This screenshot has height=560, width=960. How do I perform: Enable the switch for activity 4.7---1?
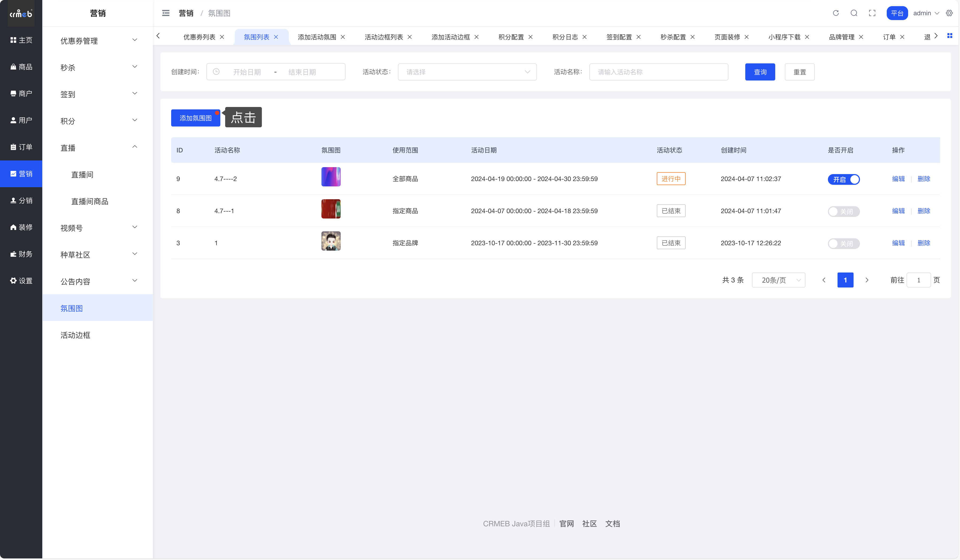(x=843, y=211)
